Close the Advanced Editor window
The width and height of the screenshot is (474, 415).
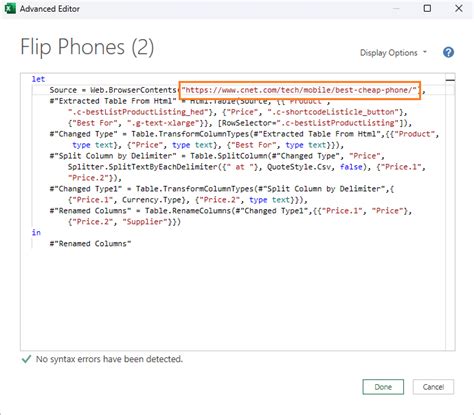point(459,8)
